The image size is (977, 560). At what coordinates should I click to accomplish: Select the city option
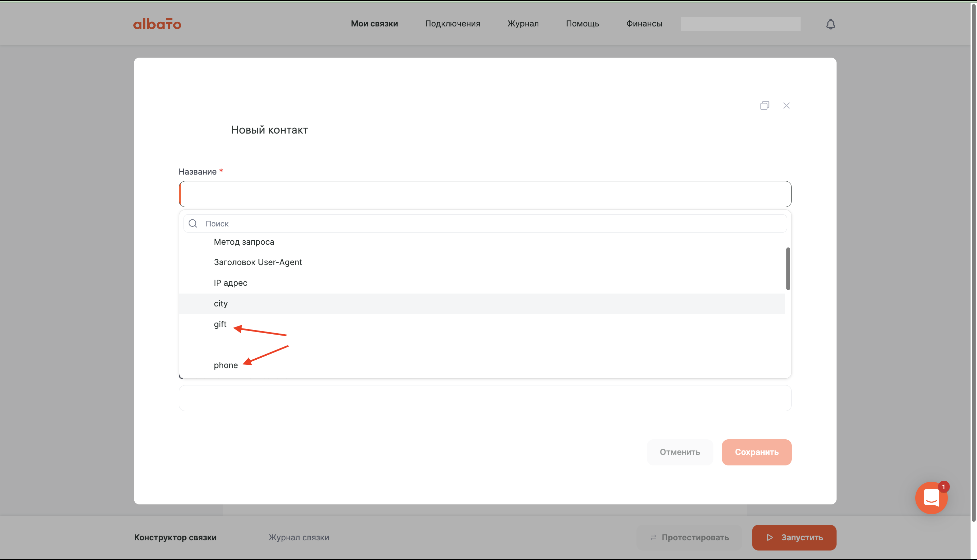pyautogui.click(x=482, y=303)
